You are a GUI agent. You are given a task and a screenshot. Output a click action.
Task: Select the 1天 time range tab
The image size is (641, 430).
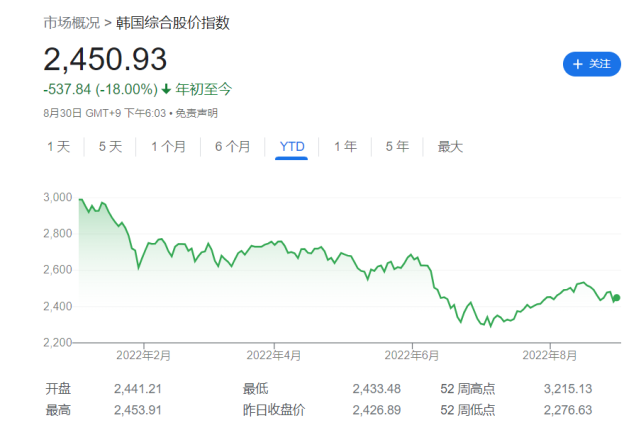pyautogui.click(x=59, y=147)
